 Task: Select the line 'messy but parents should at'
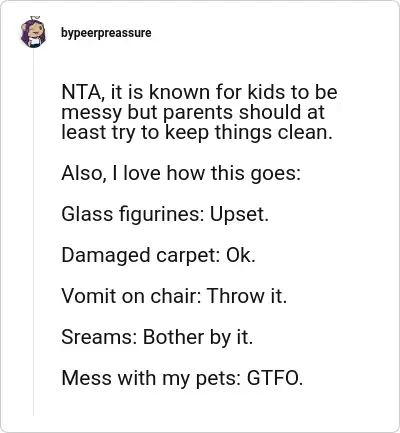[193, 112]
